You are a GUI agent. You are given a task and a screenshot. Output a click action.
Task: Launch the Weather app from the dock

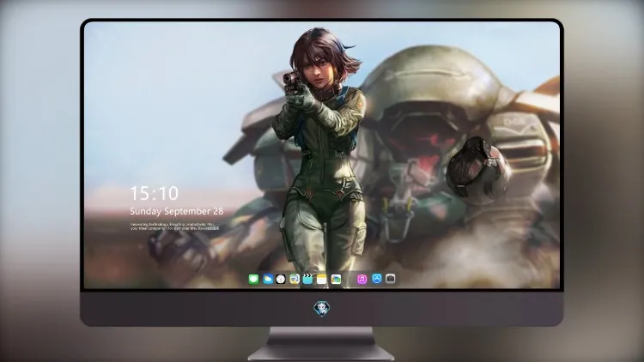267,279
